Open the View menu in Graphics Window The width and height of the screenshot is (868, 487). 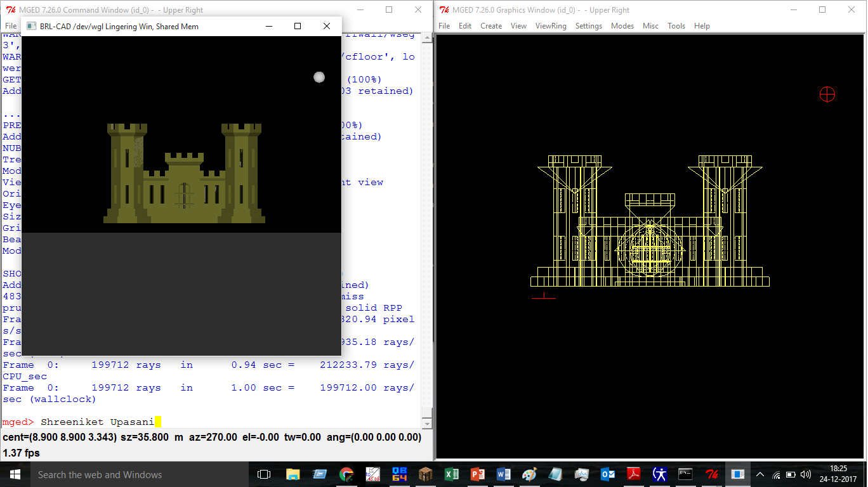point(518,26)
